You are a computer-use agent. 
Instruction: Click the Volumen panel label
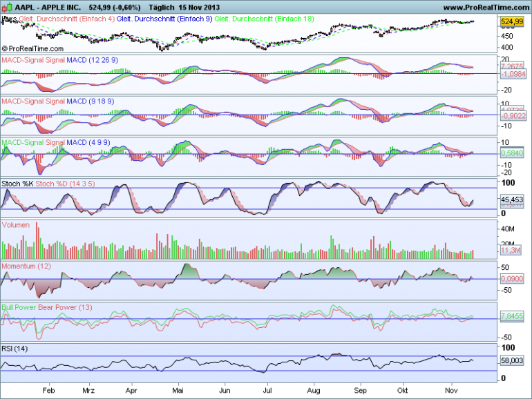click(16, 225)
